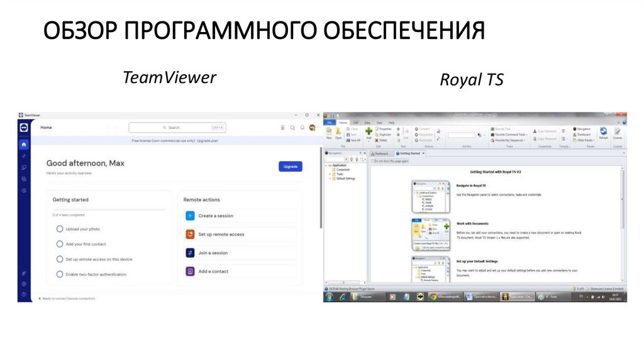Viewport: 644px width, 361px height.
Task: Click the TeamViewer Search field
Action: pos(177,128)
